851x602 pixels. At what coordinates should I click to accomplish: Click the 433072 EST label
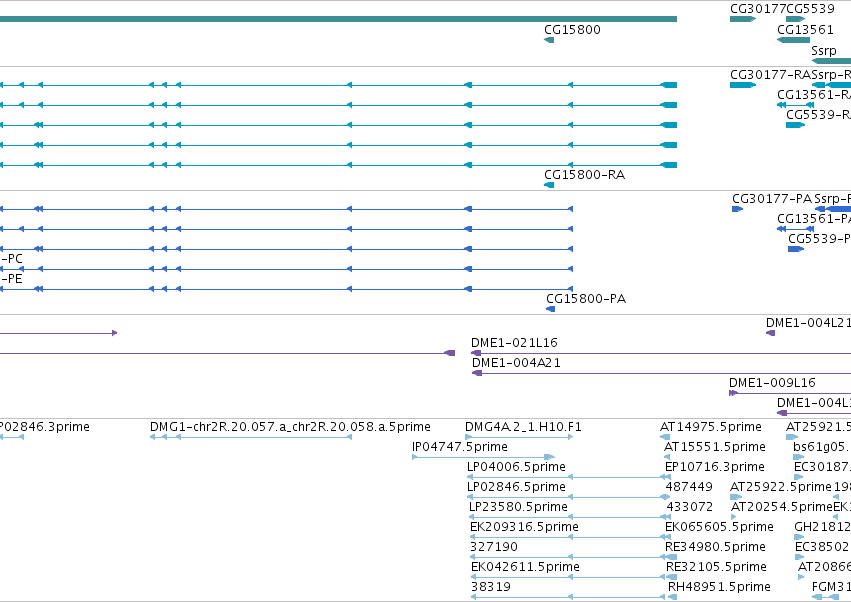689,507
